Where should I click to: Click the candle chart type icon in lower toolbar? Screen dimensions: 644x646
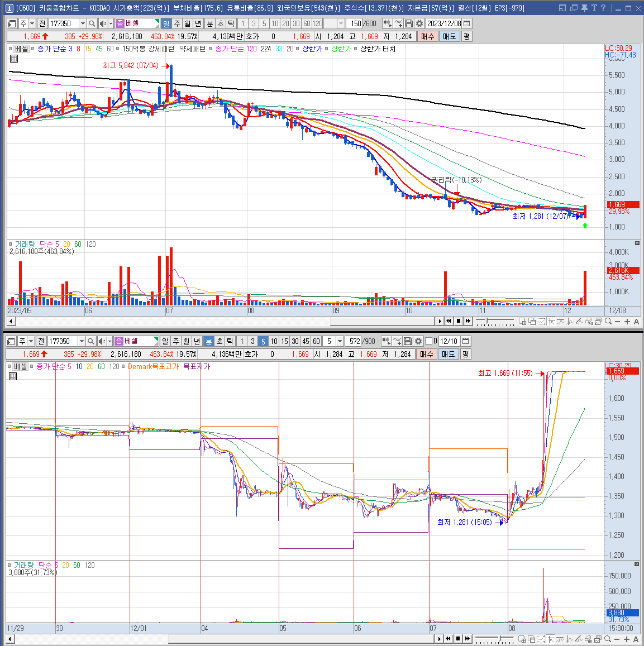click(385, 341)
